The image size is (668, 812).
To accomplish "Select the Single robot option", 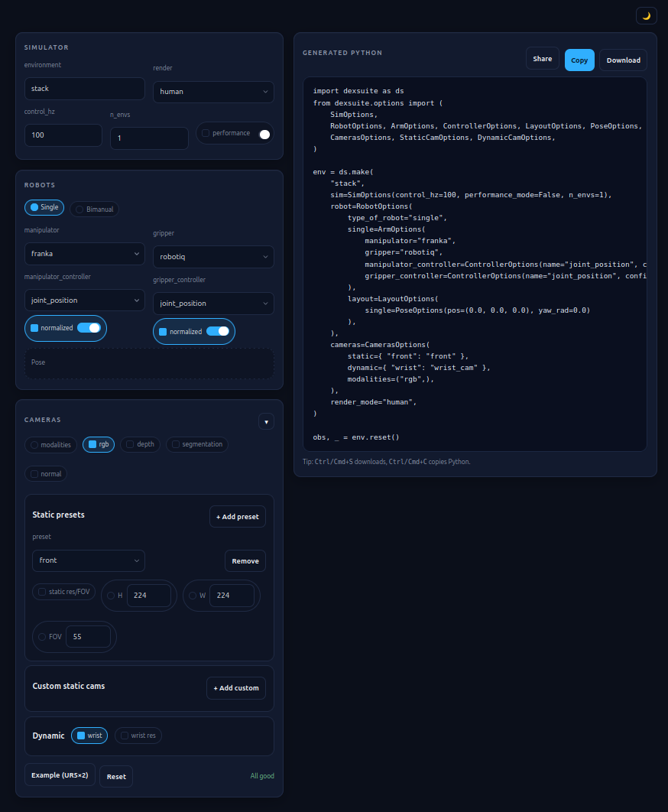I will (44, 207).
